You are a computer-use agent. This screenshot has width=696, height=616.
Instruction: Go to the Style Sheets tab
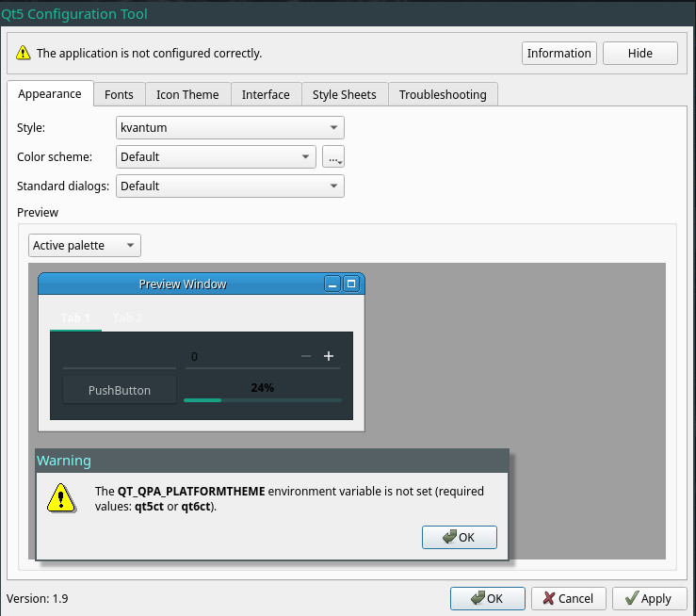coord(344,94)
